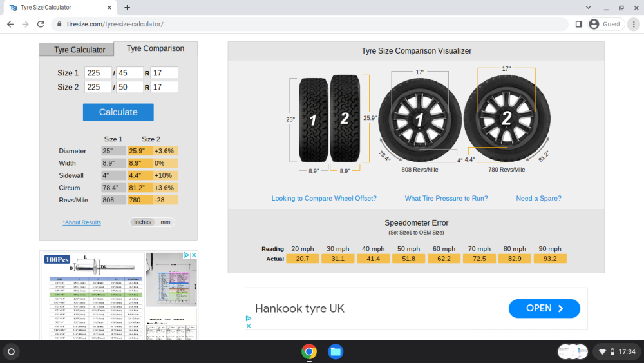This screenshot has height=363, width=644.
Task: Go back using browser back arrow
Action: (x=10, y=25)
